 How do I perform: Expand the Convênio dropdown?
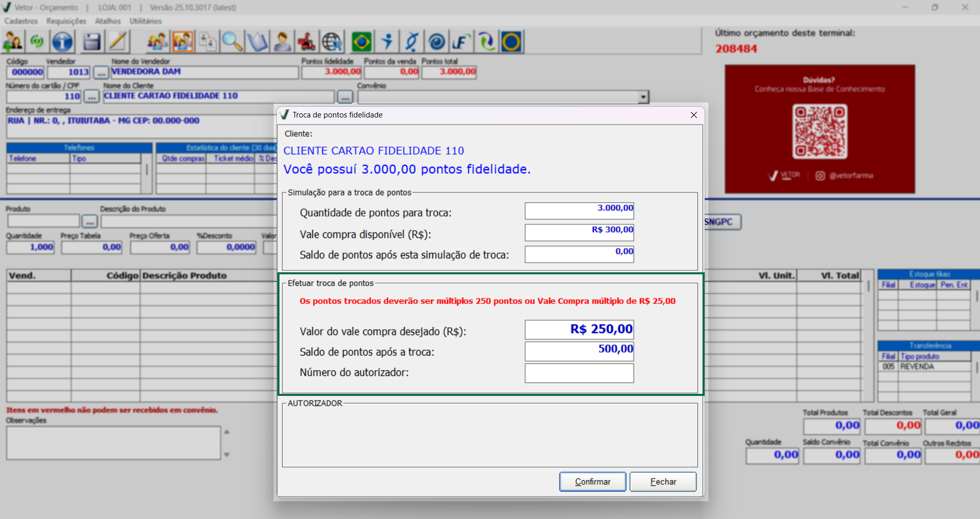tap(643, 97)
